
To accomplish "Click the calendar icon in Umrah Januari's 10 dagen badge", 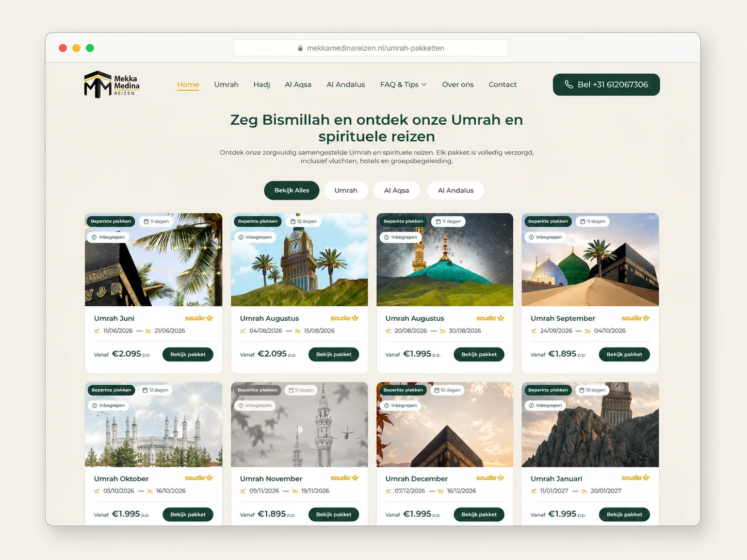I will click(582, 390).
